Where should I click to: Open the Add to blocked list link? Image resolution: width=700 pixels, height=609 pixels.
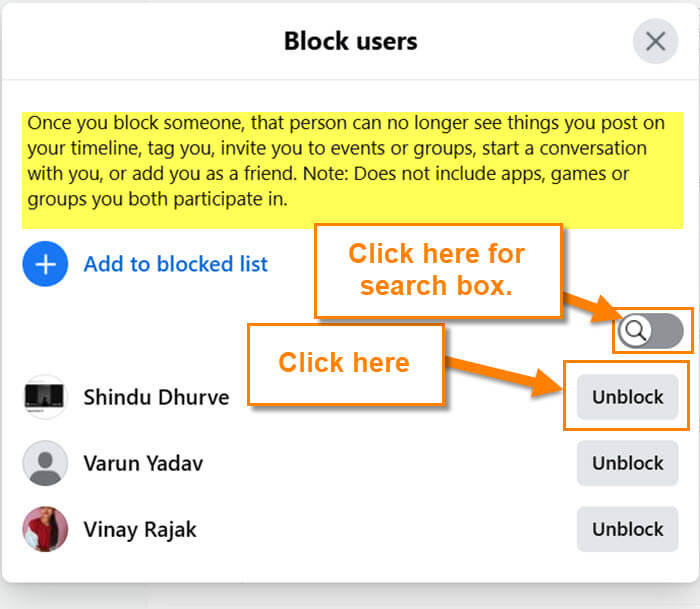pyautogui.click(x=175, y=264)
